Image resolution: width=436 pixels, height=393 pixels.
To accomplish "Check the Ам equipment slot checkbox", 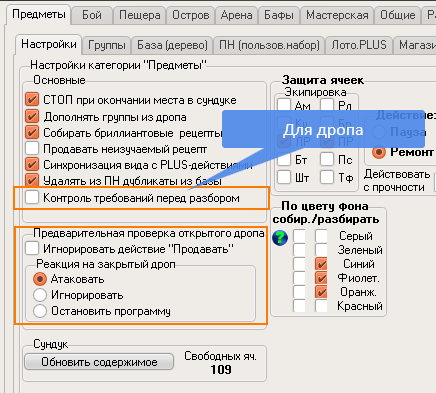I will 284,105.
